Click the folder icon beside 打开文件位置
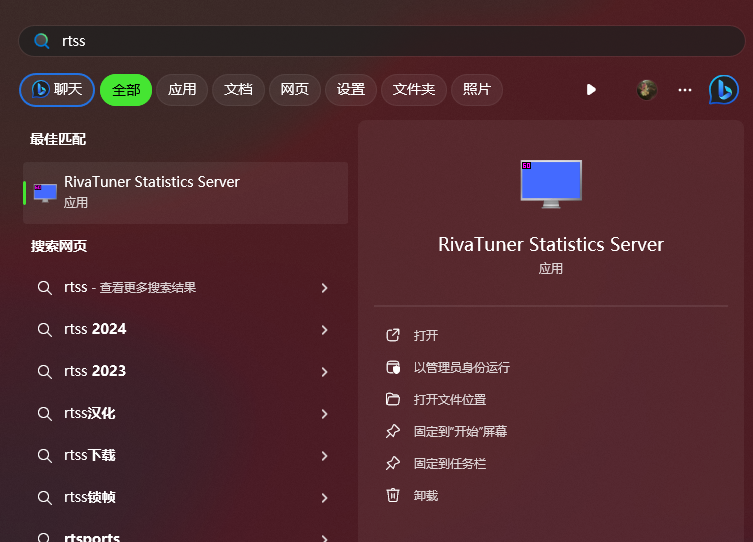 coord(393,399)
